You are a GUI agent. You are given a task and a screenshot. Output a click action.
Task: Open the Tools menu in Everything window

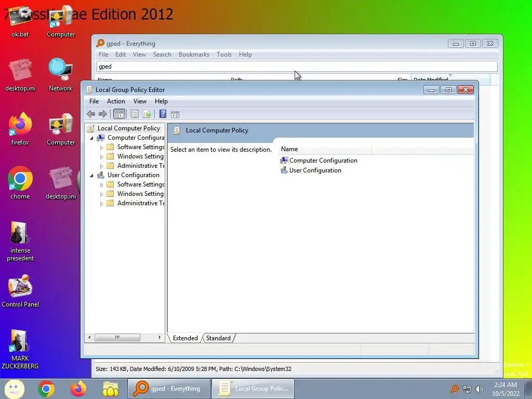point(224,54)
